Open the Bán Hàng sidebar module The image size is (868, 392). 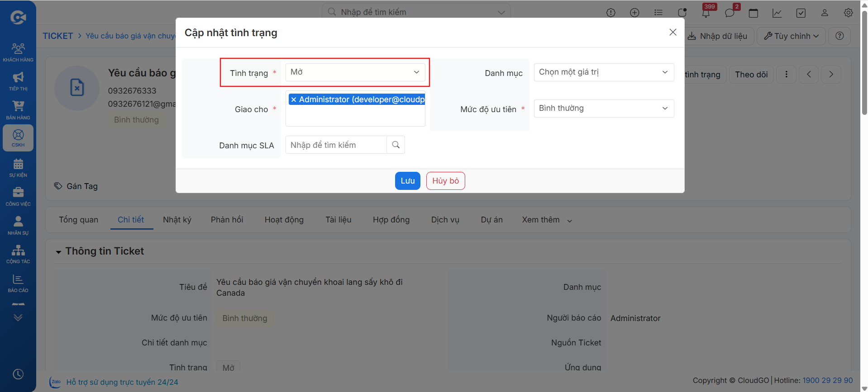(x=18, y=110)
